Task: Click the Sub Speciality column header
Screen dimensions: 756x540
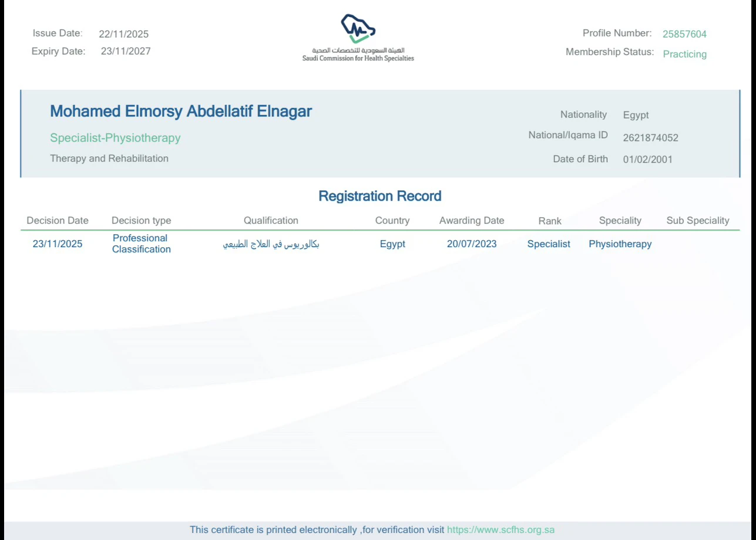Action: pyautogui.click(x=697, y=221)
